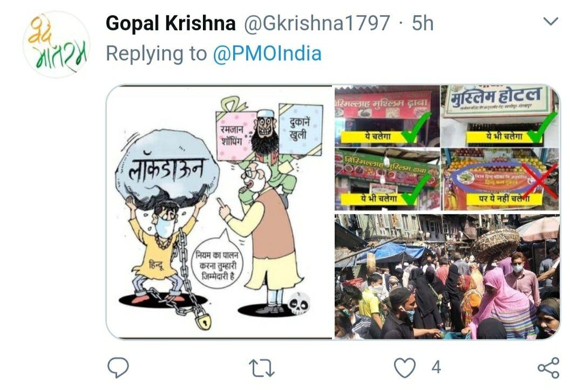570x392 pixels.
Task: Open the lockdown cartoon image
Action: click(x=219, y=212)
